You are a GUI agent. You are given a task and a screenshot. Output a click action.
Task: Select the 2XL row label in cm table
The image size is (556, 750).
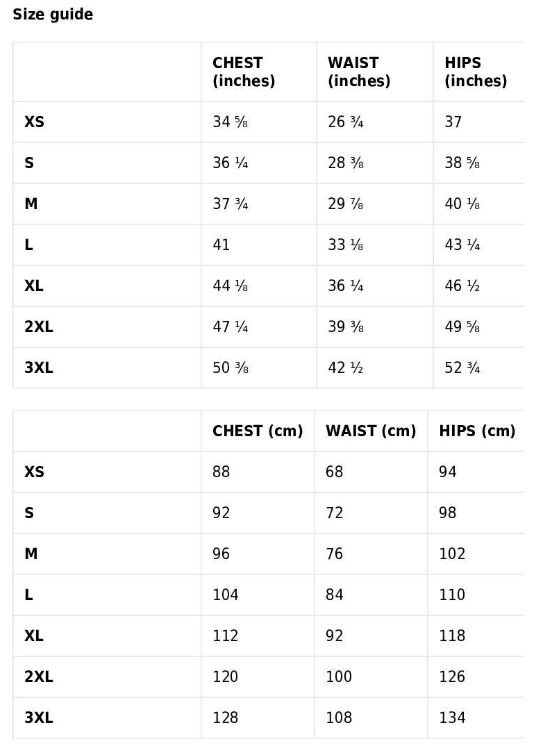(39, 677)
